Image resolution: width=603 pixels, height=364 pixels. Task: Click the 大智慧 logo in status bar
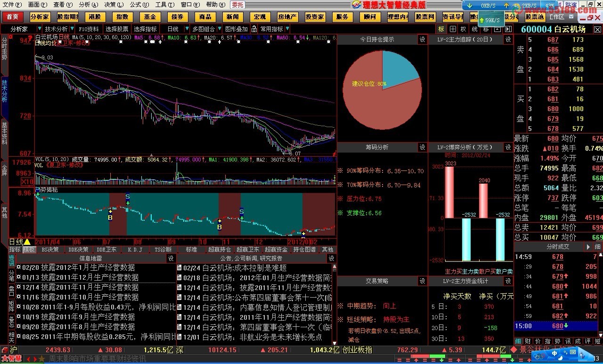[11, 359]
